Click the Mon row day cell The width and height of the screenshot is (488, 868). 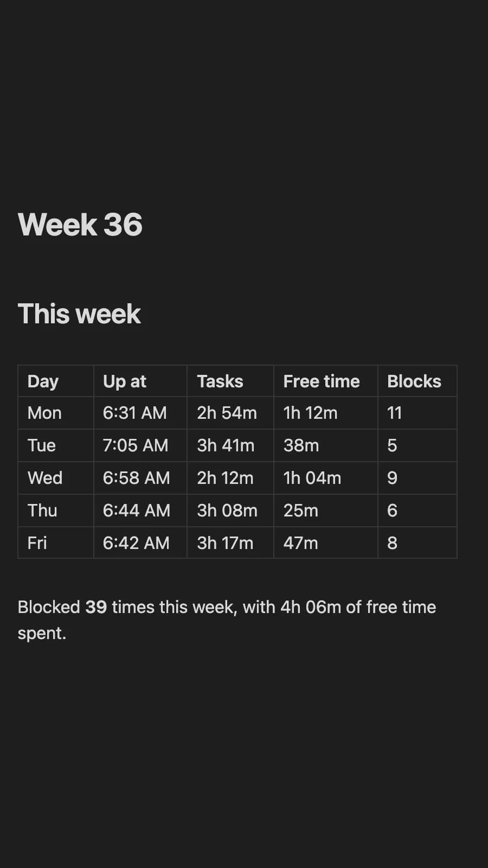(x=56, y=413)
